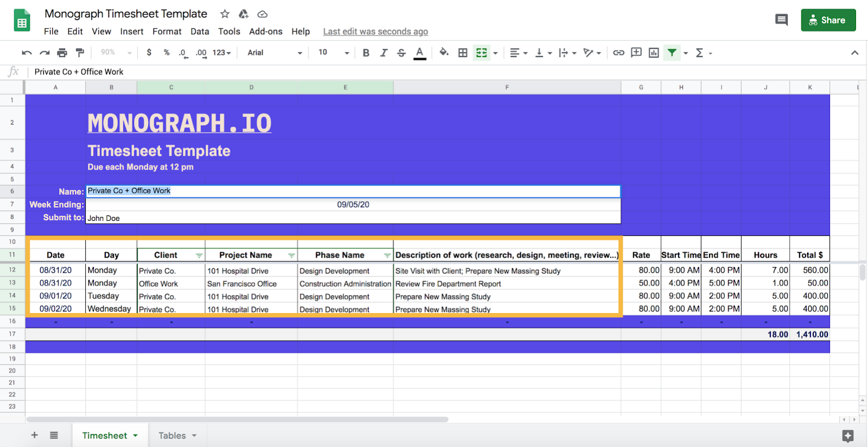Open filter views dropdown arrow
Screen dimensions: 868x447
point(686,53)
